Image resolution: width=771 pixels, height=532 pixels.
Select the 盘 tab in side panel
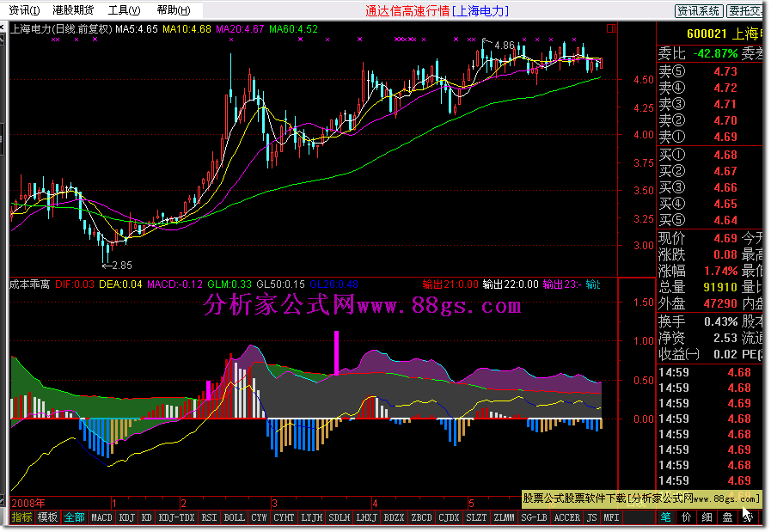tap(728, 517)
